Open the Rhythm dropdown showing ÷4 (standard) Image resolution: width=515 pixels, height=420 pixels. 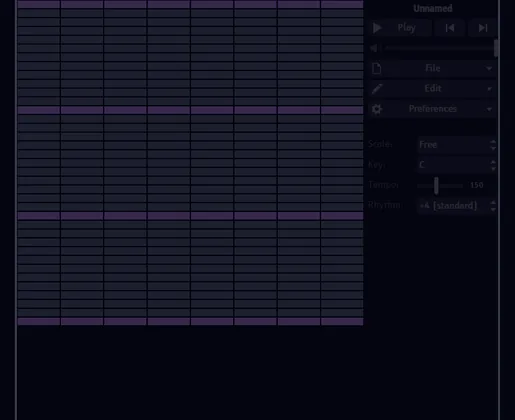point(457,205)
